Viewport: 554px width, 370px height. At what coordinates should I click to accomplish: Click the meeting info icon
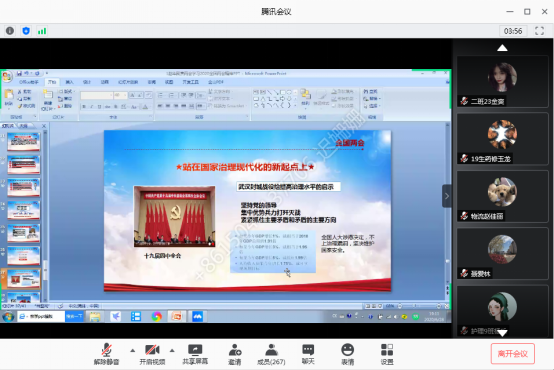tap(10, 31)
